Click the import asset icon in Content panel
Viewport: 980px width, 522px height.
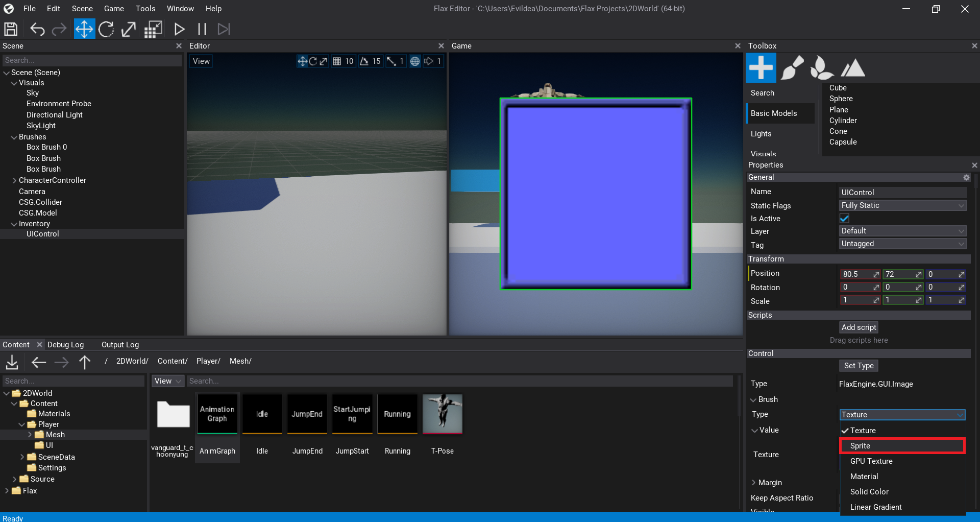tap(11, 362)
